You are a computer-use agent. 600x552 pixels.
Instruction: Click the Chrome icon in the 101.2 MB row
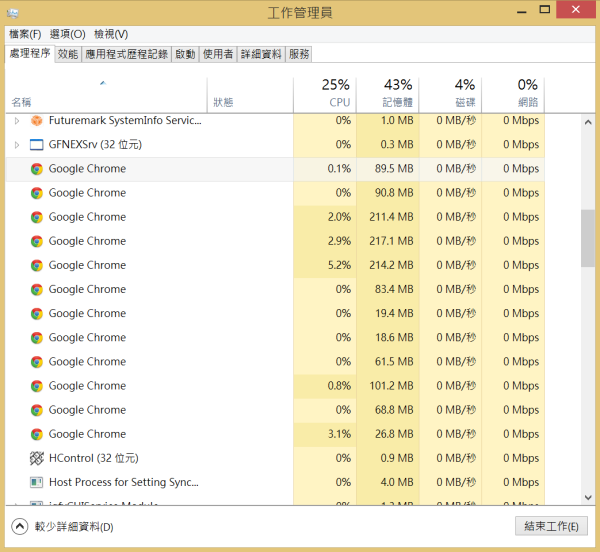click(x=37, y=386)
